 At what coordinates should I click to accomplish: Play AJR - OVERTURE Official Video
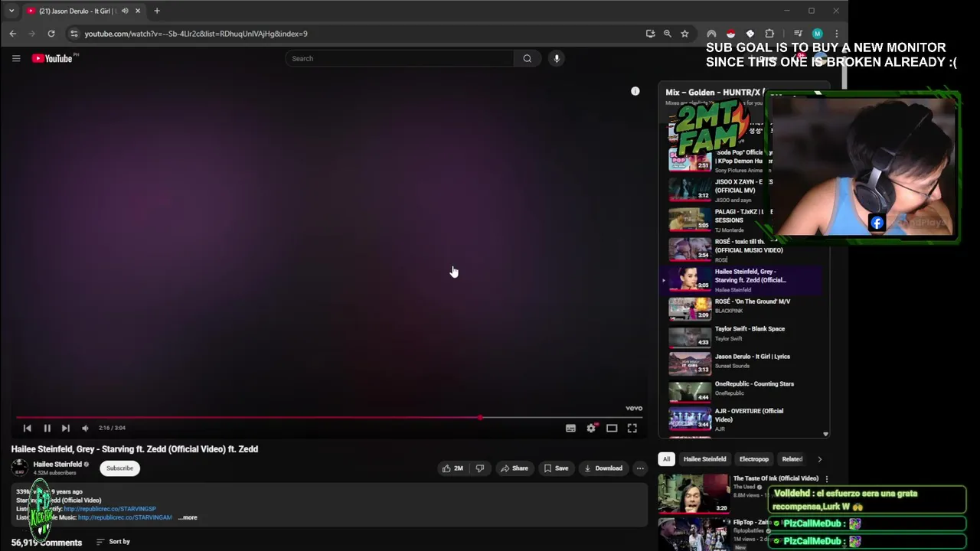pyautogui.click(x=740, y=419)
